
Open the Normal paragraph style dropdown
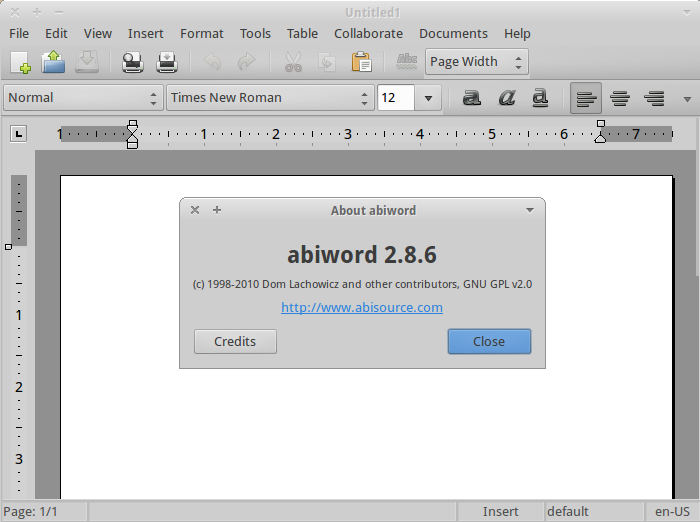click(83, 97)
